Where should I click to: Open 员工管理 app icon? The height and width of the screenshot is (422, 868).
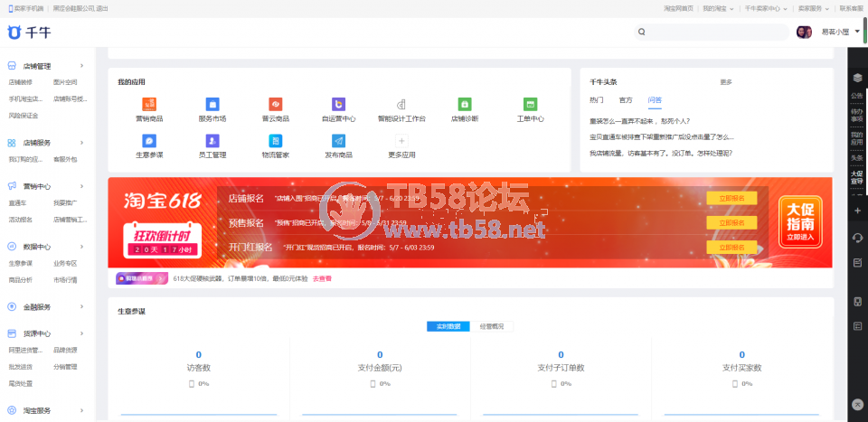pyautogui.click(x=212, y=142)
